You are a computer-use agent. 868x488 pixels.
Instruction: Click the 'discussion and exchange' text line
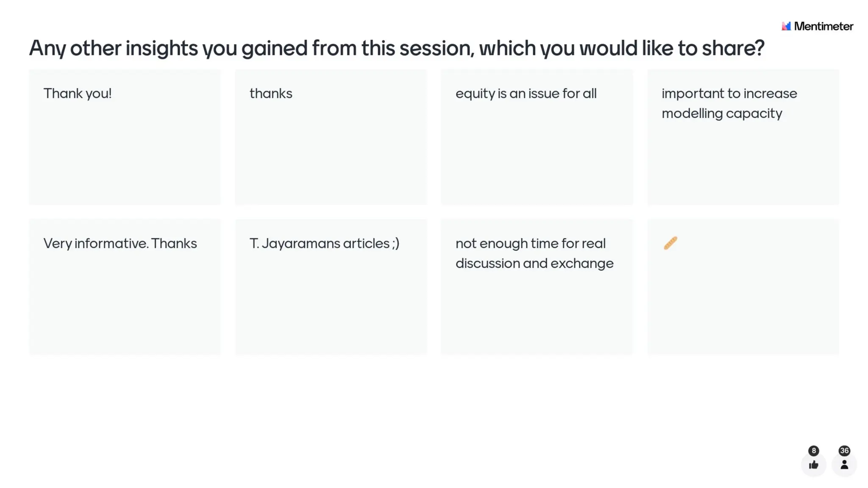(534, 263)
